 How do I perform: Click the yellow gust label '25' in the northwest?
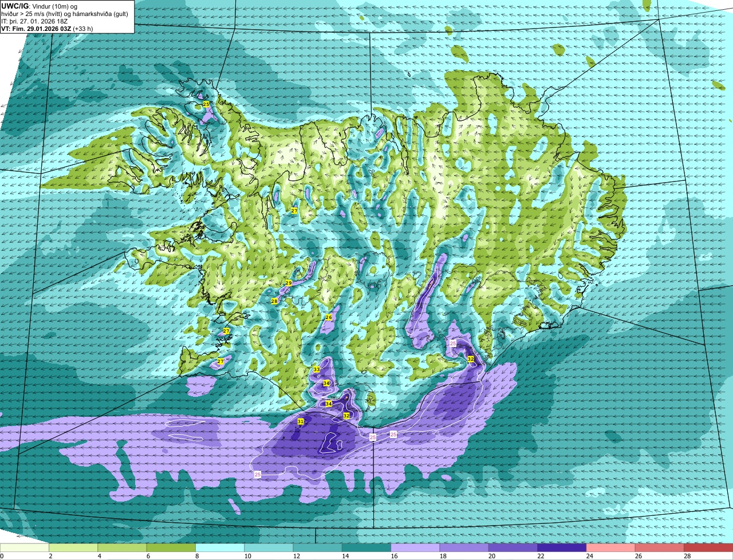(206, 104)
